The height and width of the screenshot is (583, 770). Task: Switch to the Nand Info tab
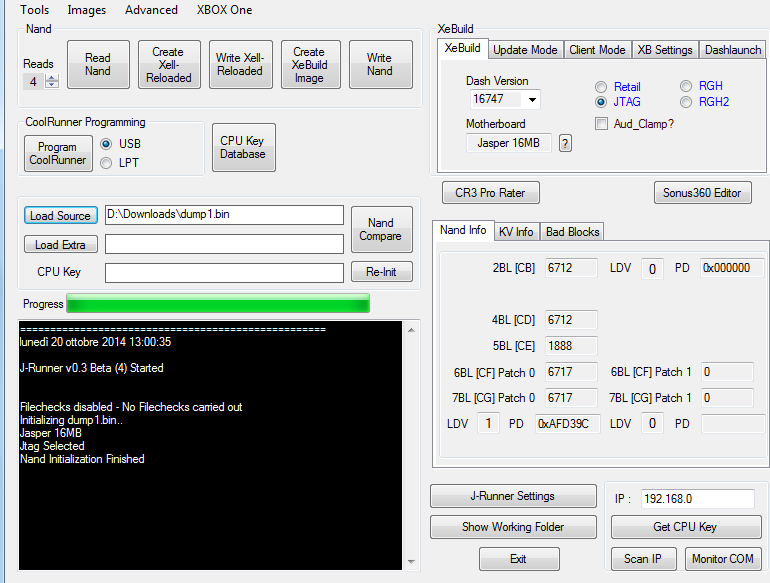[x=463, y=230]
